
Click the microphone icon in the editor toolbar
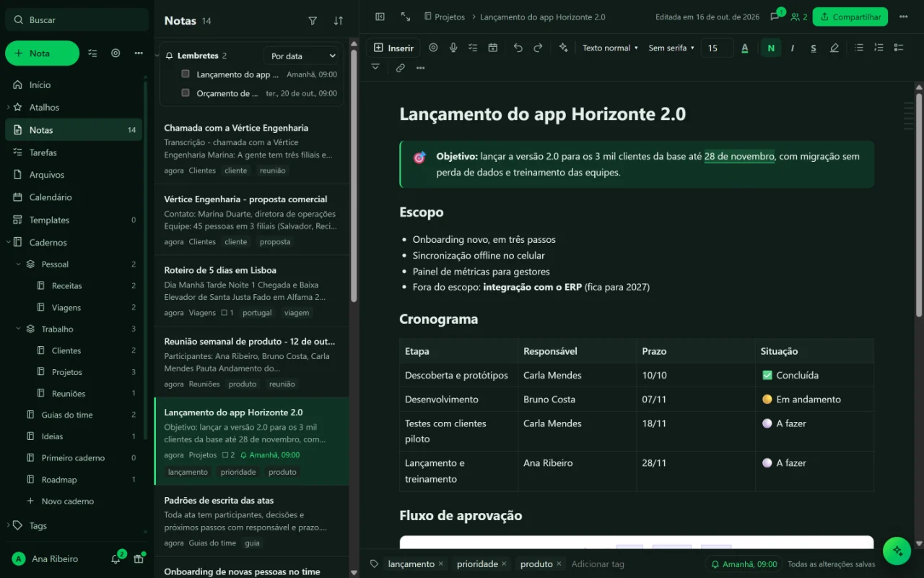pos(453,48)
